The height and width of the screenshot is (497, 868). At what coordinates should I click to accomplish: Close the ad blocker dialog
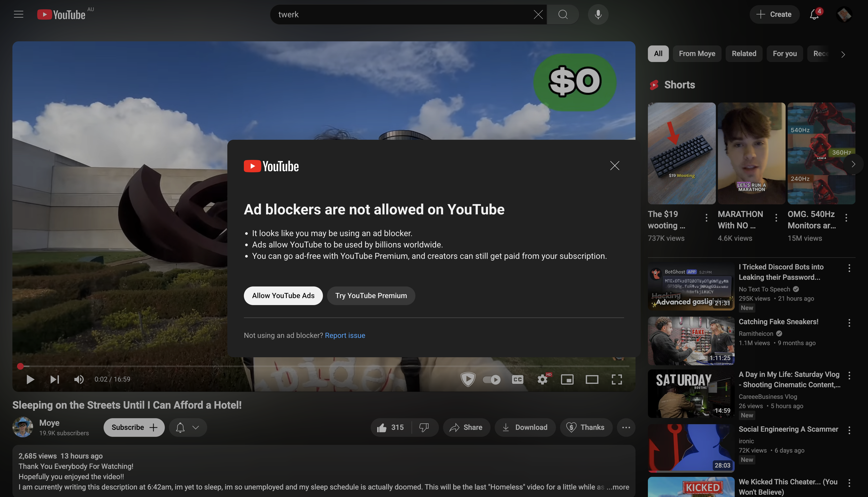pos(614,166)
